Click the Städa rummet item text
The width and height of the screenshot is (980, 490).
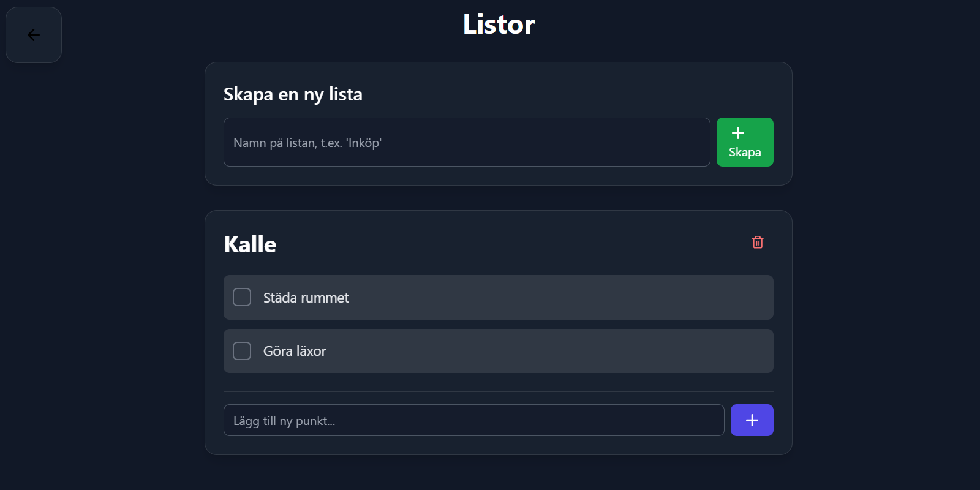click(x=306, y=298)
